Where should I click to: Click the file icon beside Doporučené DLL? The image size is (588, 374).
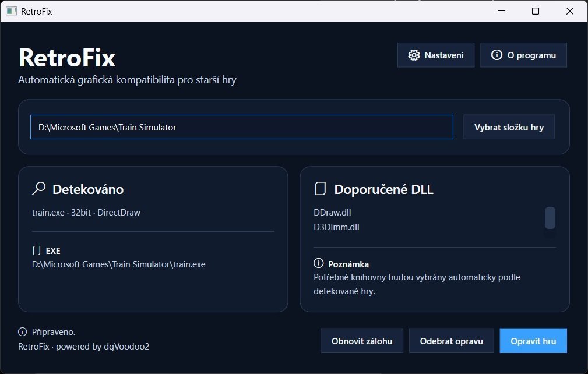click(321, 189)
